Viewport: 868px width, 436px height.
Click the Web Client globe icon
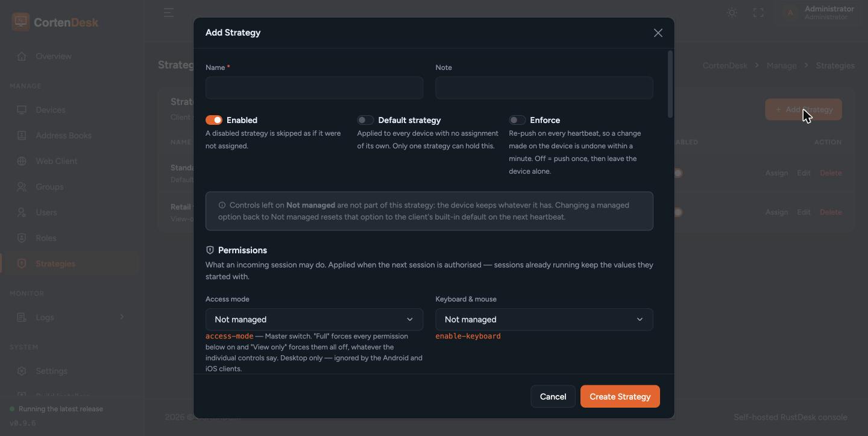(x=22, y=161)
